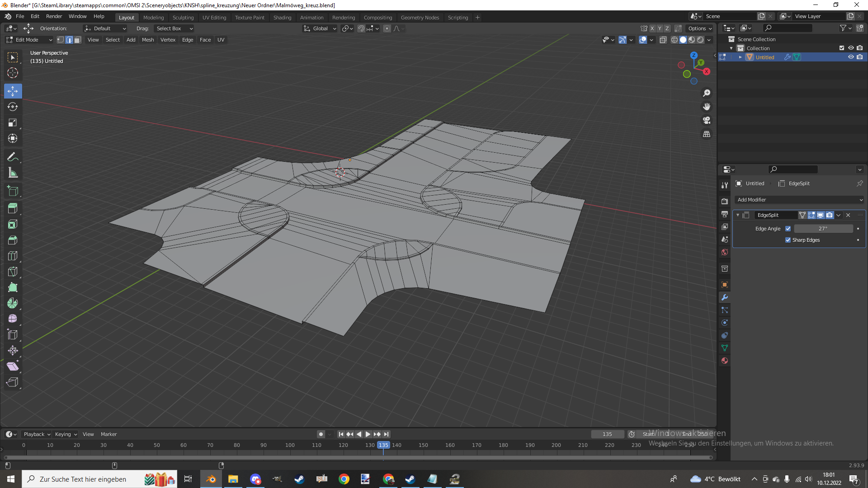Activate the Measure tool
The height and width of the screenshot is (488, 868).
[x=13, y=173]
